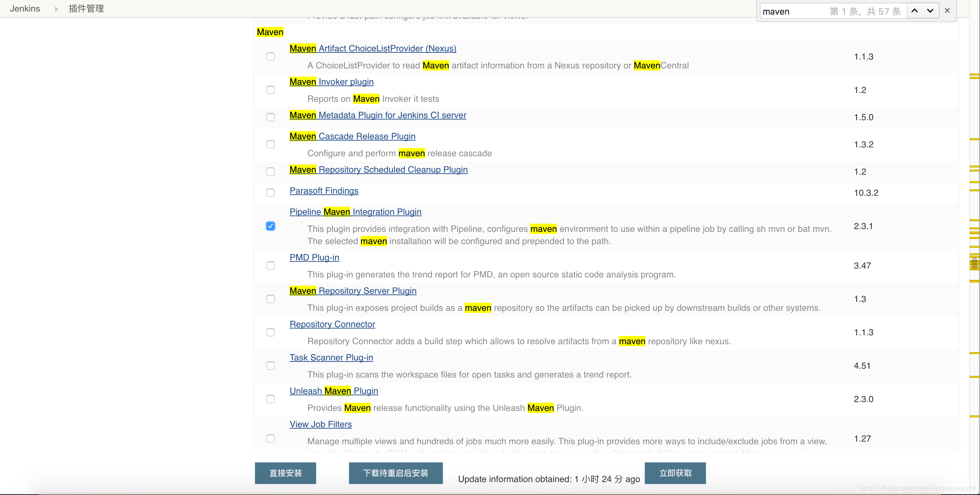Click 下载待重启后安装 button
This screenshot has width=980, height=495.
(396, 473)
